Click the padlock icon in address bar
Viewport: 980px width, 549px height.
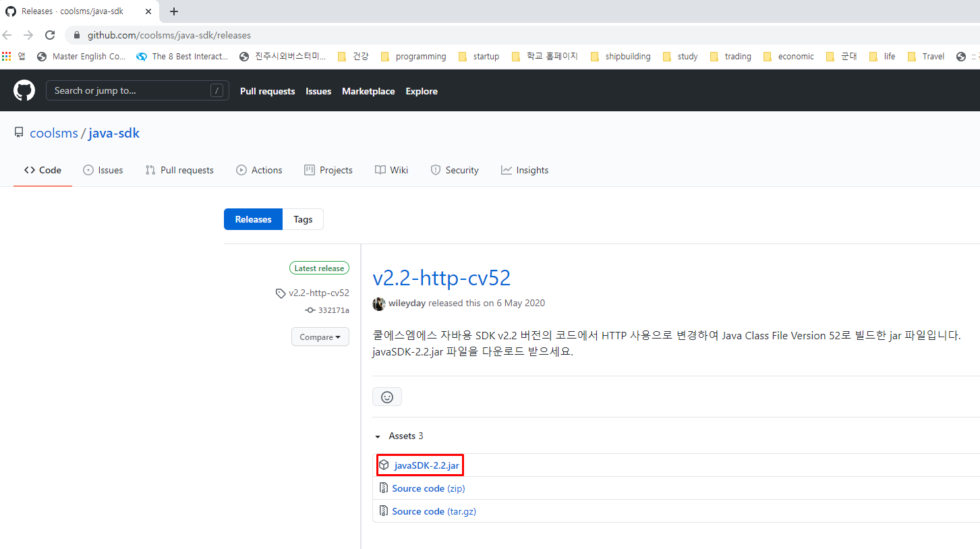(77, 35)
